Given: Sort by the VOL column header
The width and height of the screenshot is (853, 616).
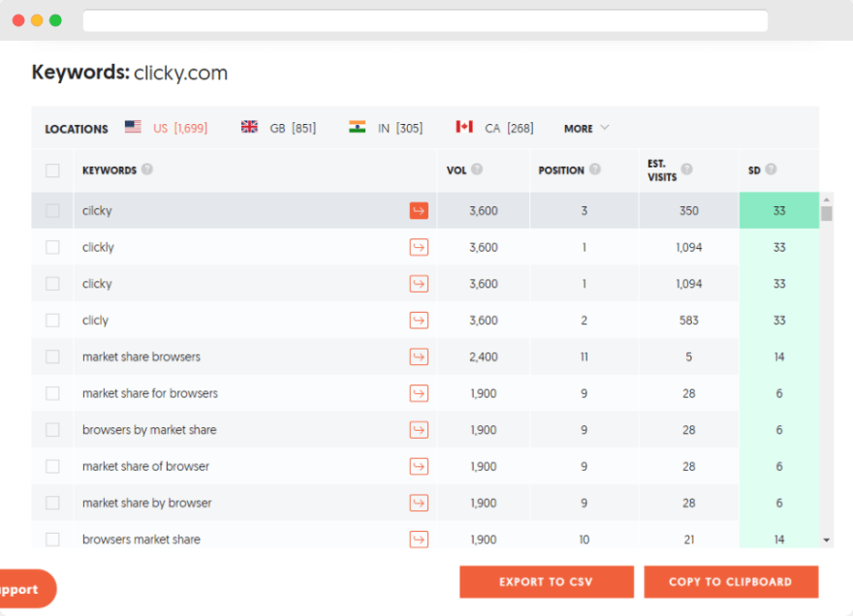Looking at the screenshot, I should [457, 170].
